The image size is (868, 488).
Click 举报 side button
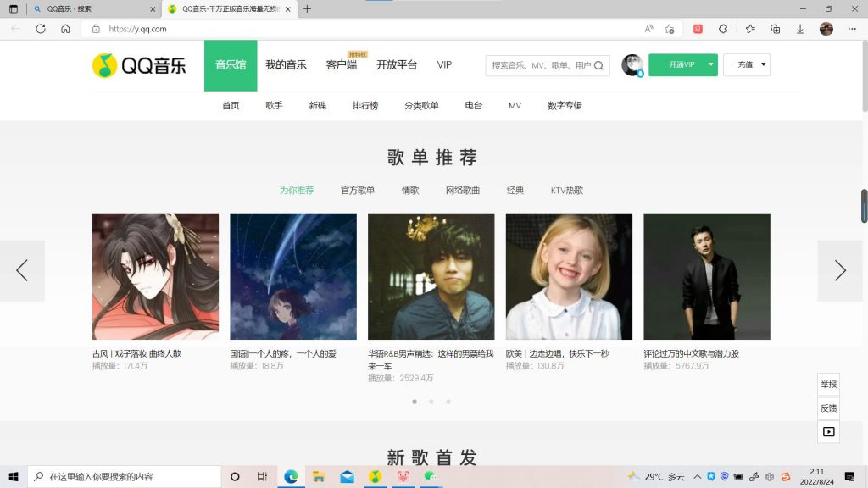(x=828, y=384)
